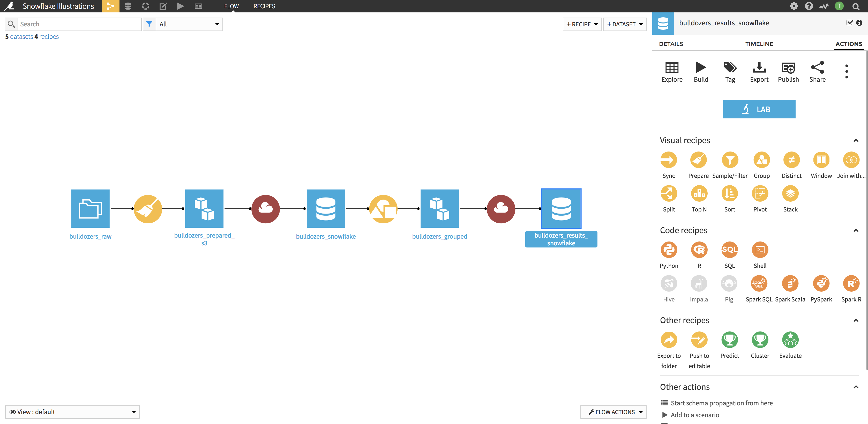
Task: Open the FLOW menu item
Action: 231,6
